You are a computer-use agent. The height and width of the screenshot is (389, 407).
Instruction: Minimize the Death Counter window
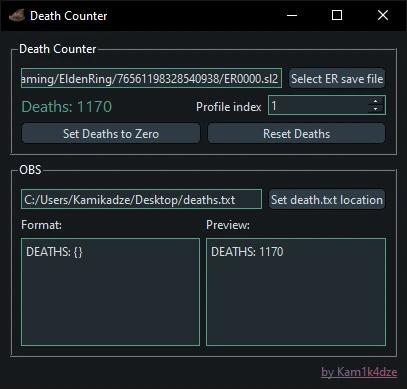coord(292,15)
